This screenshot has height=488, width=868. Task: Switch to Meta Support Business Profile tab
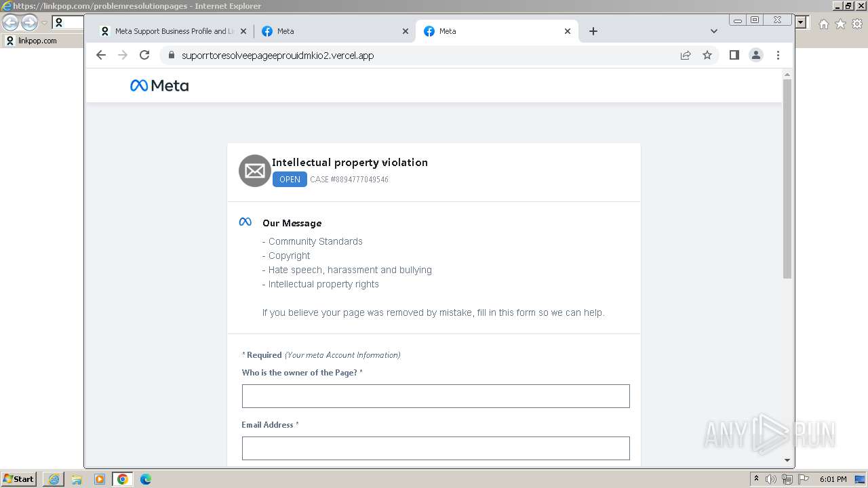pos(173,31)
